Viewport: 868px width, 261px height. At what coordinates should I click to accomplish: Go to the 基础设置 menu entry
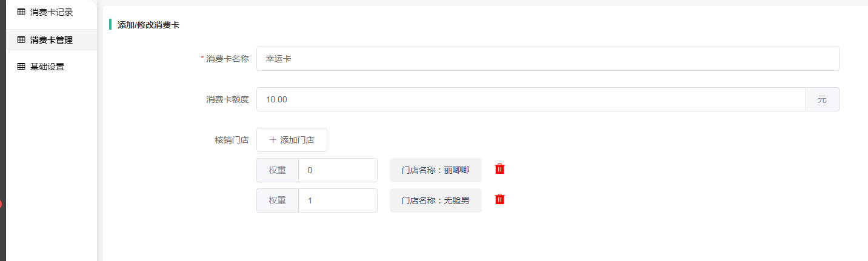tap(47, 67)
